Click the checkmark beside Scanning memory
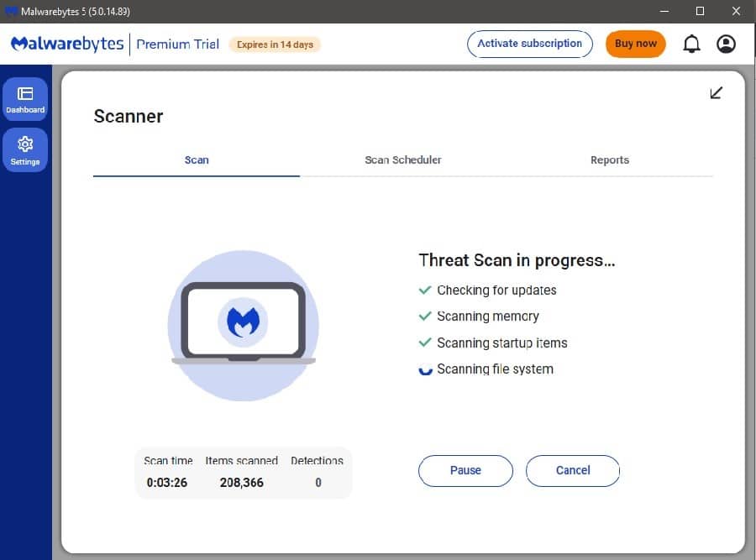 pos(425,317)
